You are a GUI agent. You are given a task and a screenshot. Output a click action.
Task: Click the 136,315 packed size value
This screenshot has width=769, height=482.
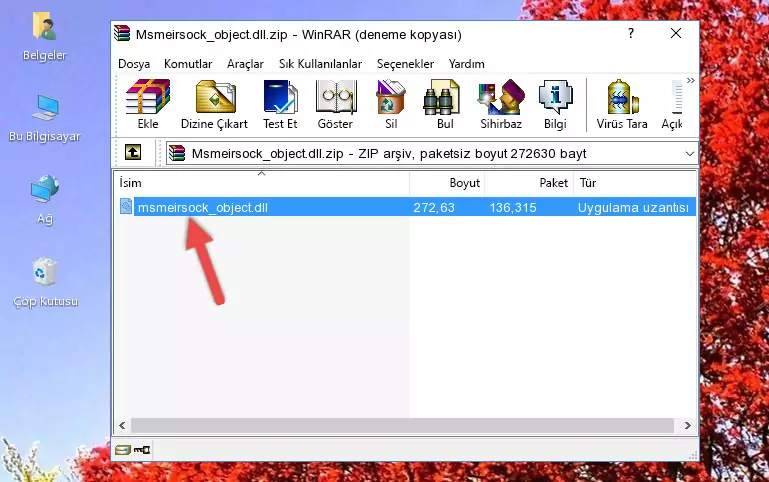point(513,207)
